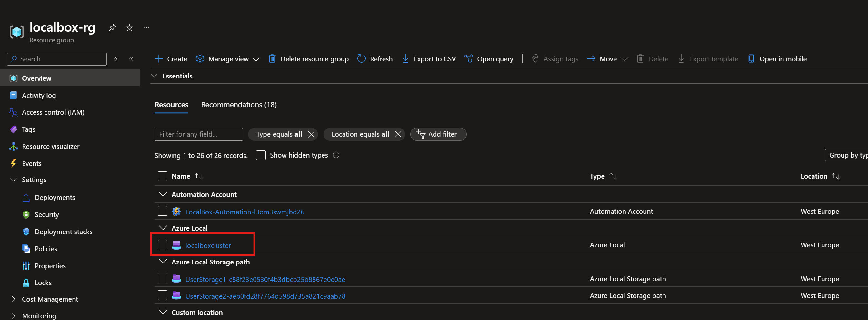Open the Group by type dropdown
868x320 pixels.
tap(846, 155)
